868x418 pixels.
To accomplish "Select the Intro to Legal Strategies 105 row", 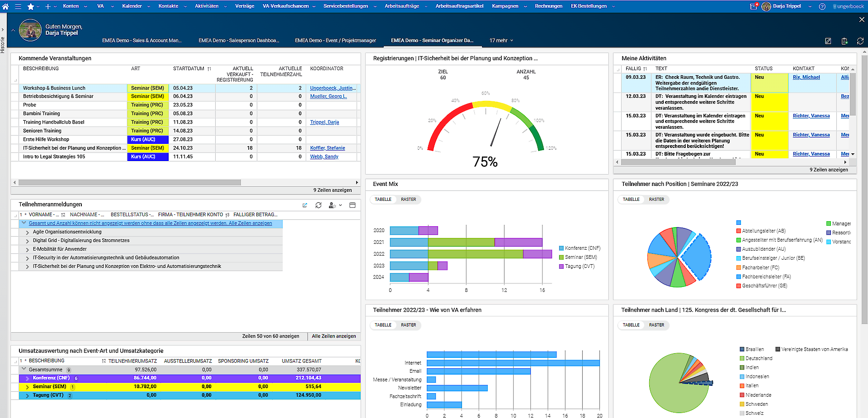I will 185,157.
